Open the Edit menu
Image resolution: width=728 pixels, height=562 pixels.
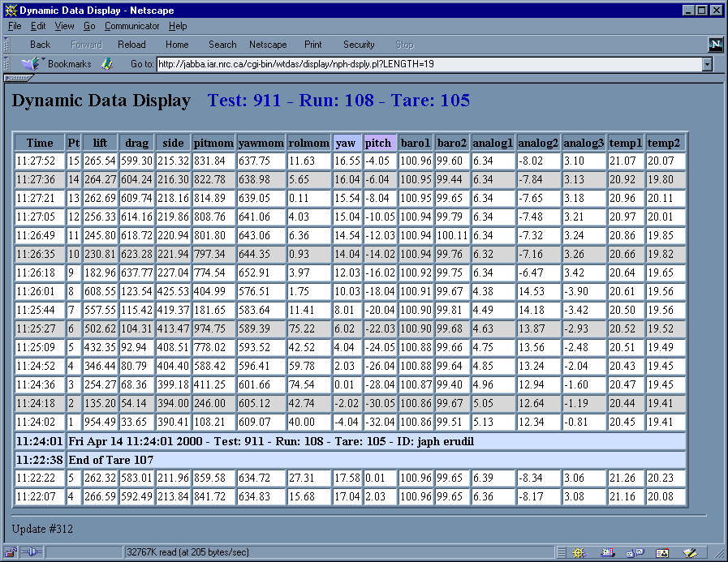pyautogui.click(x=38, y=26)
